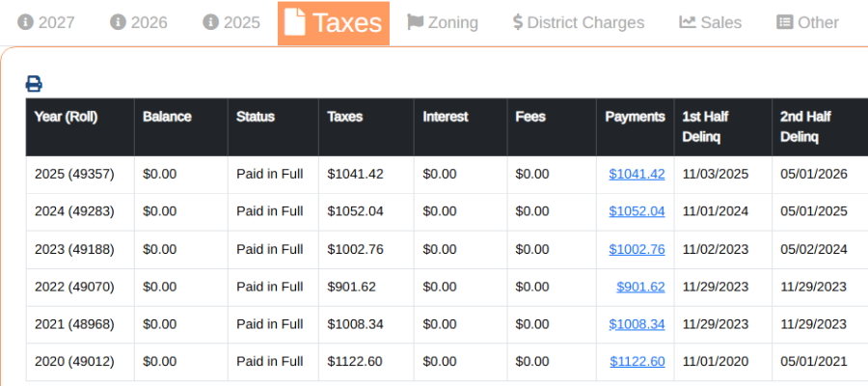Select the Taxes tab
Image resolution: width=868 pixels, height=386 pixels.
(334, 23)
